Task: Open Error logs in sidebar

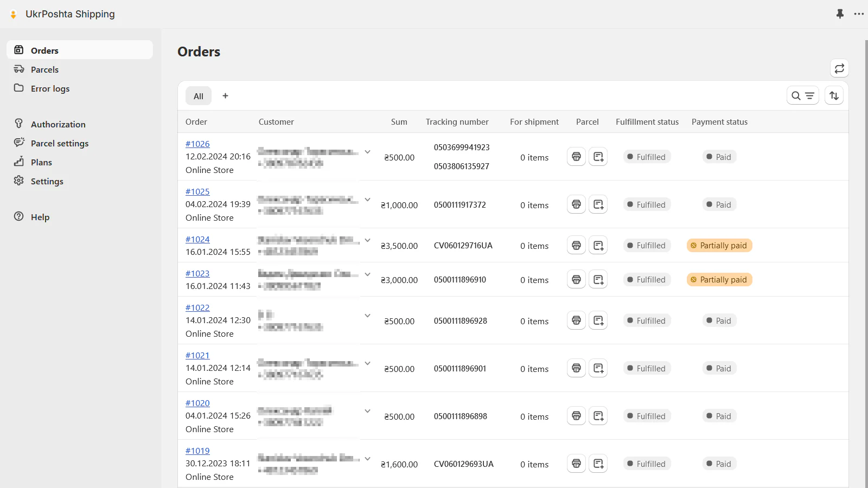Action: pyautogui.click(x=50, y=88)
